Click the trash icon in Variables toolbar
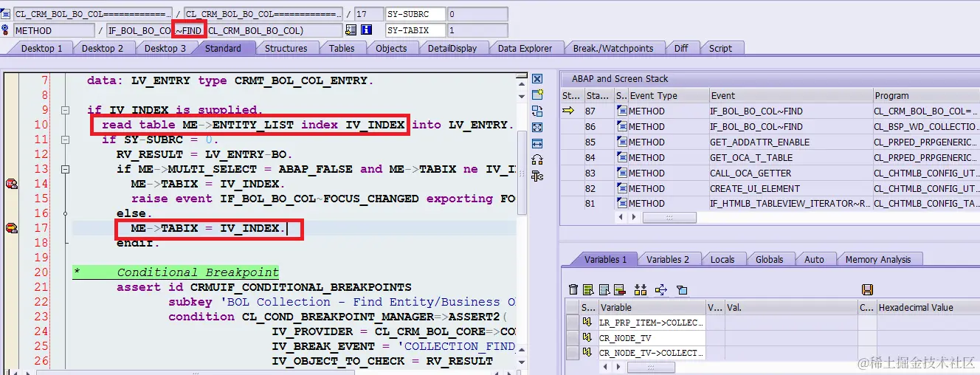The width and height of the screenshot is (980, 375). [573, 289]
